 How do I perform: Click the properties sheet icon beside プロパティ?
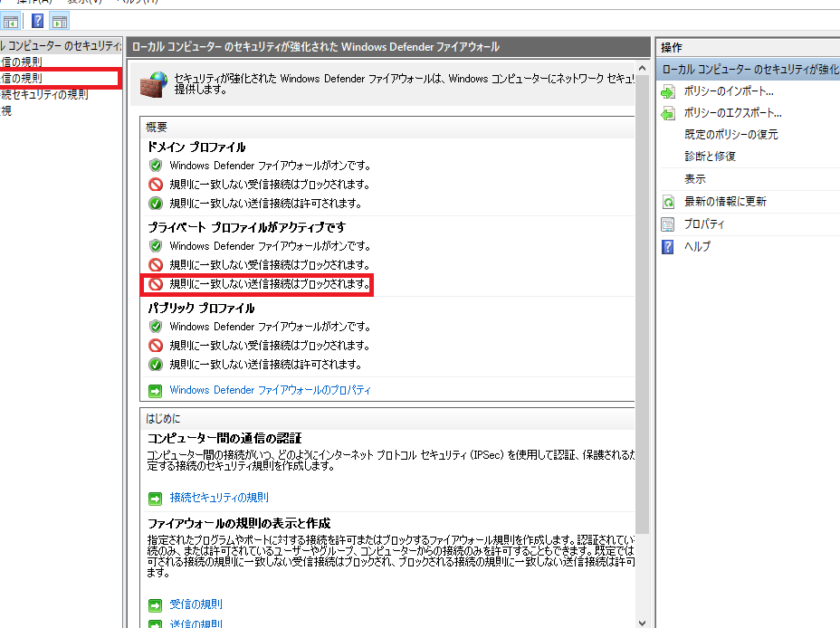(668, 224)
